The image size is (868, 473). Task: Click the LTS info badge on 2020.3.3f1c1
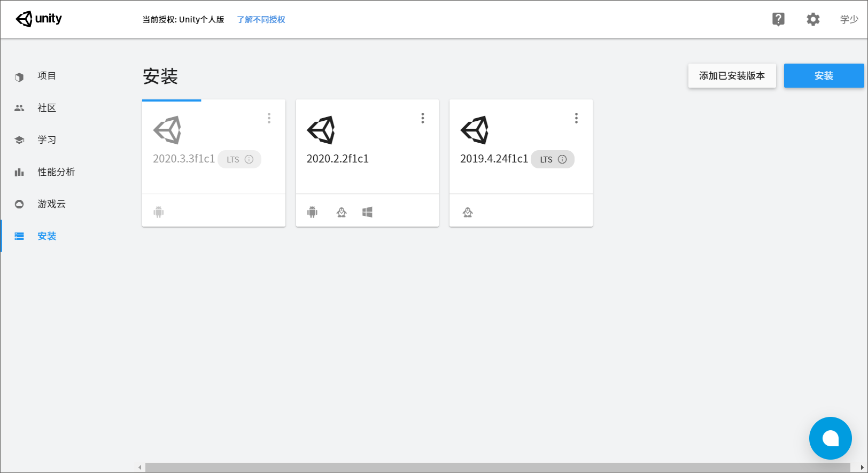(239, 159)
